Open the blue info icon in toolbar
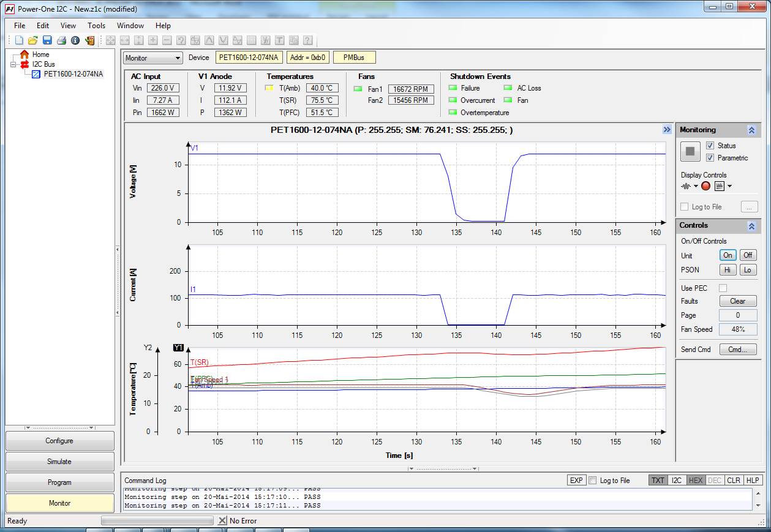This screenshot has height=532, width=771. pyautogui.click(x=75, y=40)
